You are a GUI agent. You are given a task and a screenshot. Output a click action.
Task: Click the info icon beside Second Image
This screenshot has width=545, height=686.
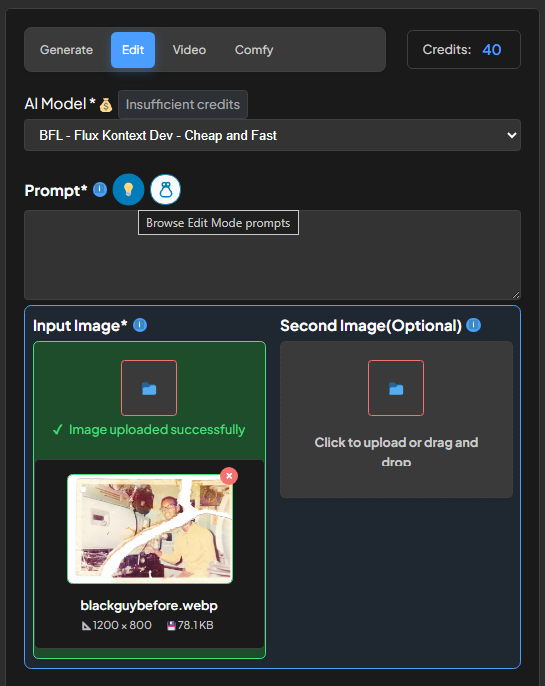click(x=473, y=325)
